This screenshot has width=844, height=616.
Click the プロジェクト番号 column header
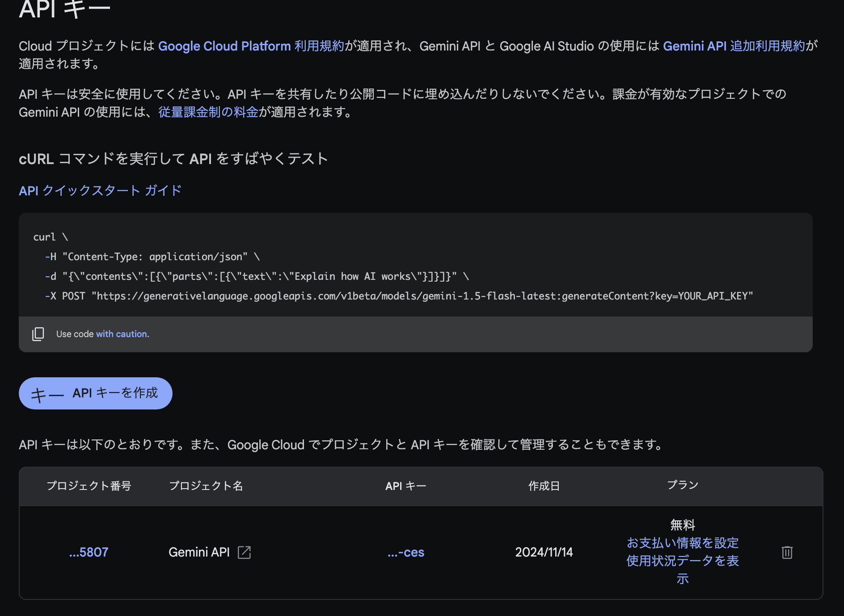[x=90, y=486]
